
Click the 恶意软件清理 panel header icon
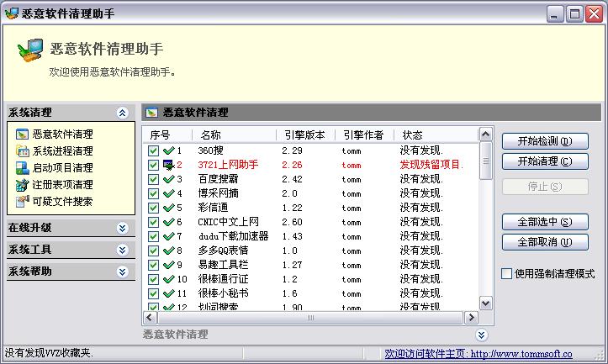pyautogui.click(x=151, y=113)
